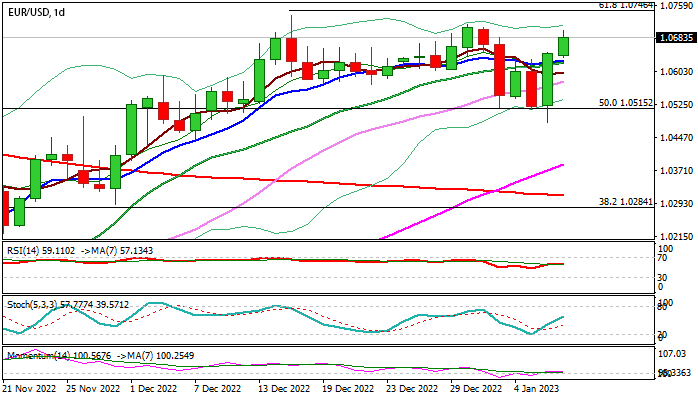Screen dimensions: 698x398
Task: Click the 23 Dec 2022 date label
Action: [413, 388]
